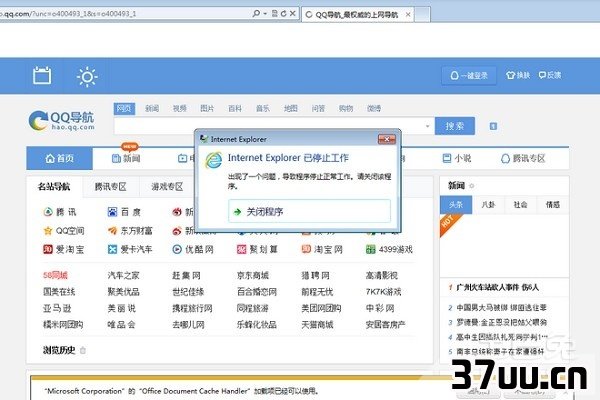The height and width of the screenshot is (400, 600).
Task: Open 京东商城 link
Action: click(x=253, y=275)
